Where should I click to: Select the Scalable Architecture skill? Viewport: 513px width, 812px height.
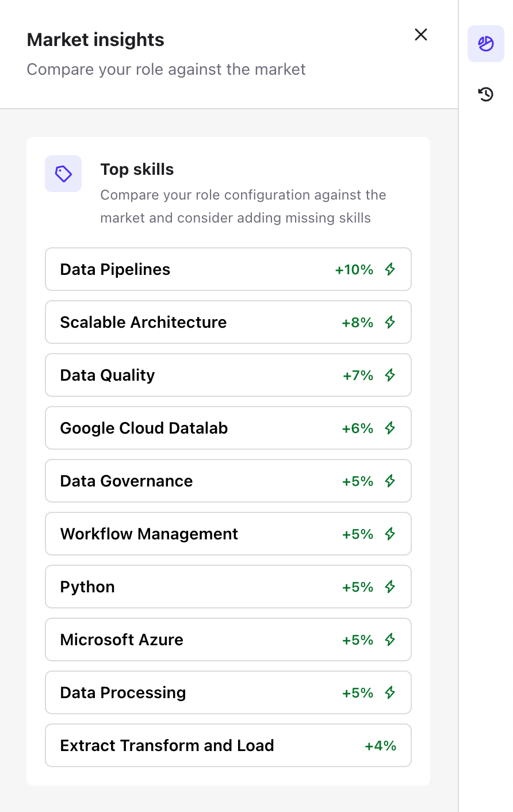(228, 322)
